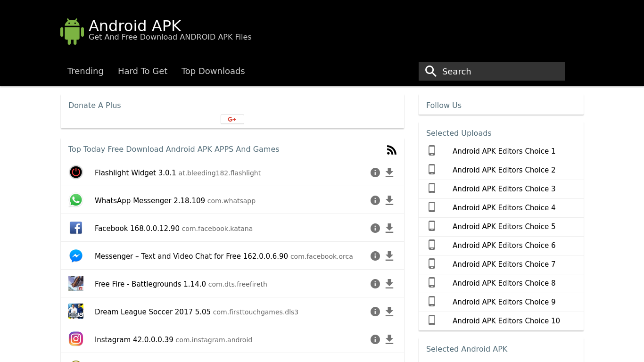644x362 pixels.
Task: Open the Trending menu
Action: [x=85, y=71]
